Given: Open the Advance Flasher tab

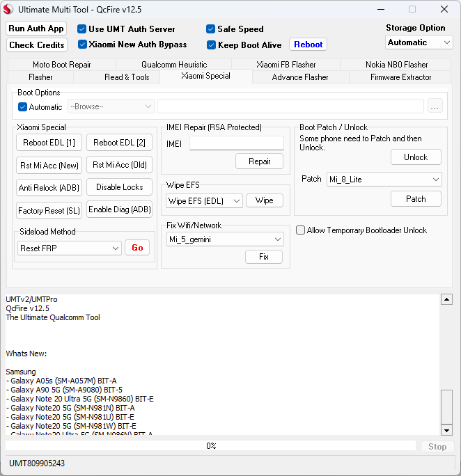Looking at the screenshot, I should pyautogui.click(x=300, y=77).
